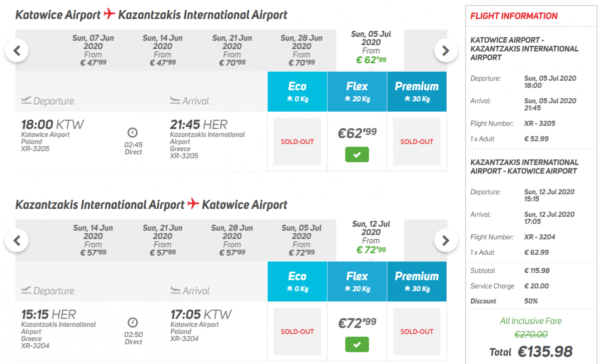The image size is (599, 364).
Task: Click the return arrival plane icon
Action: pos(175,291)
